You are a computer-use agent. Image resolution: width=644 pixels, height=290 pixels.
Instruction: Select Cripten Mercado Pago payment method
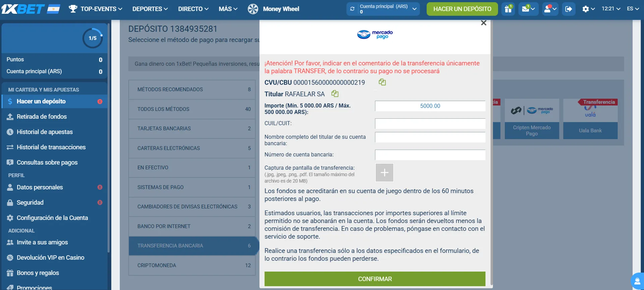point(532,119)
